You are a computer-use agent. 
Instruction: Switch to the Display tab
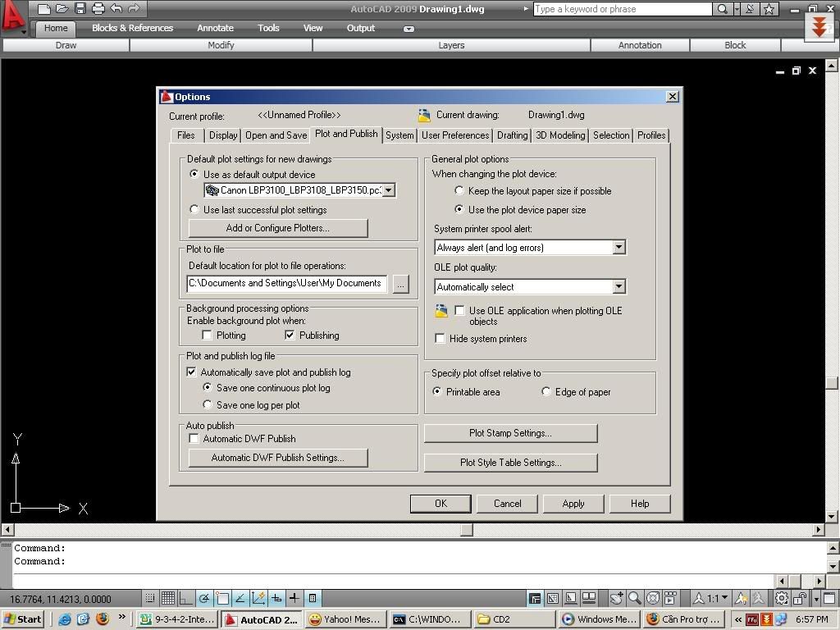pos(223,135)
